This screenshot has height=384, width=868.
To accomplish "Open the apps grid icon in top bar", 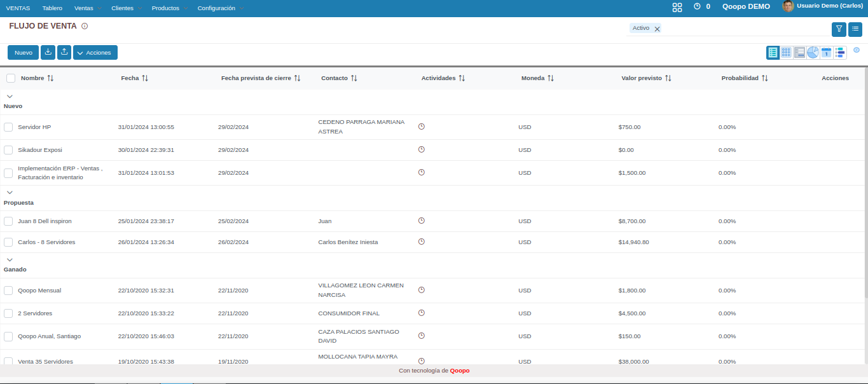I will click(677, 7).
